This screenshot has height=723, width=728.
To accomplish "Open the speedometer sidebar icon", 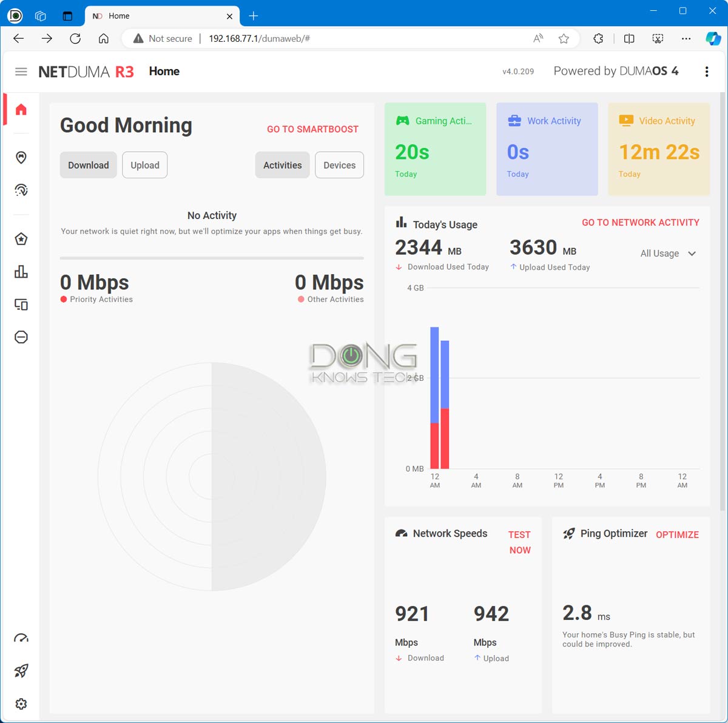I will (21, 638).
